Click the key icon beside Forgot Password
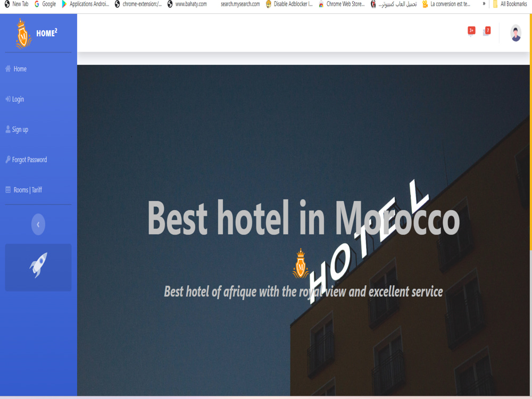Image resolution: width=532 pixels, height=399 pixels. point(8,160)
